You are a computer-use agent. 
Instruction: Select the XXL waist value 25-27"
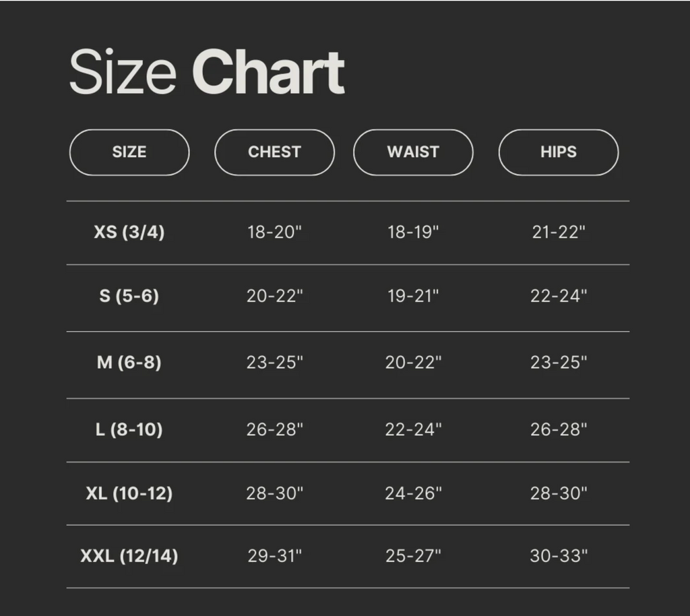[x=413, y=556]
